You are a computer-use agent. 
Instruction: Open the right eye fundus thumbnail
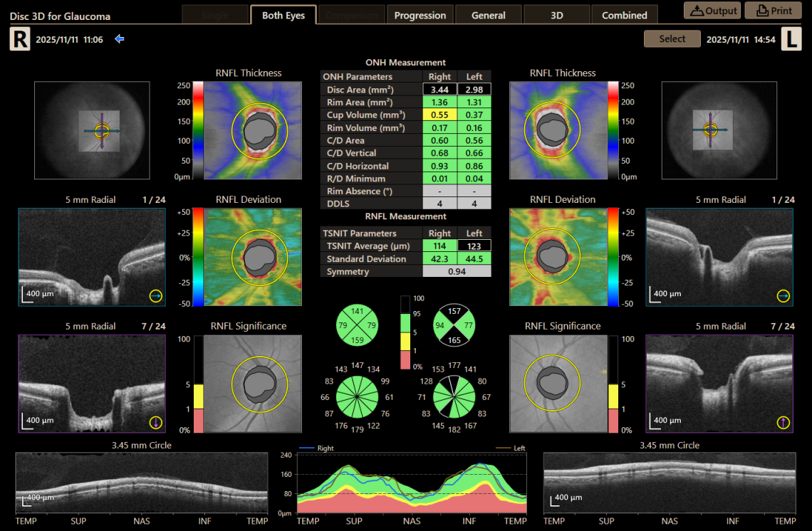pos(91,130)
